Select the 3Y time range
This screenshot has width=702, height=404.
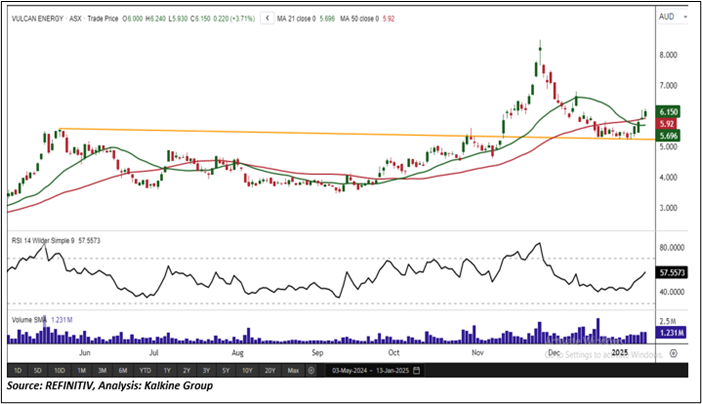pos(206,370)
